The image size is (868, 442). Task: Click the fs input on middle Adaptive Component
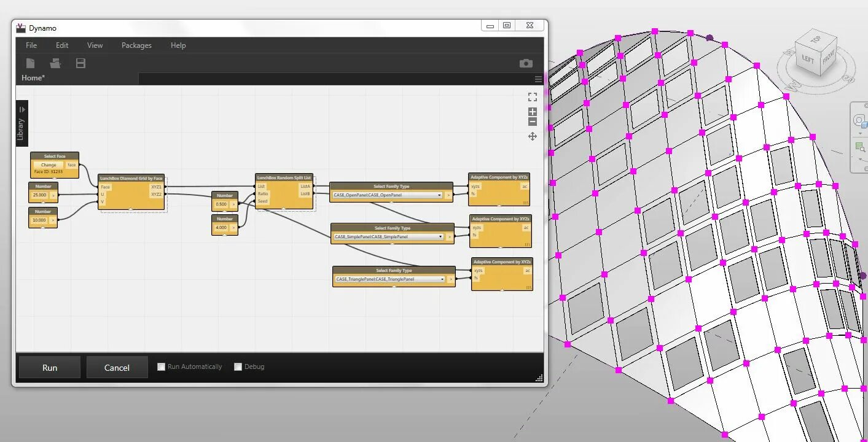(475, 235)
